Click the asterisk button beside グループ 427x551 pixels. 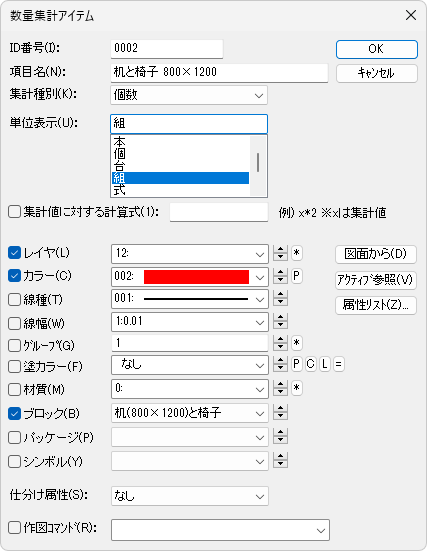pyautogui.click(x=297, y=343)
